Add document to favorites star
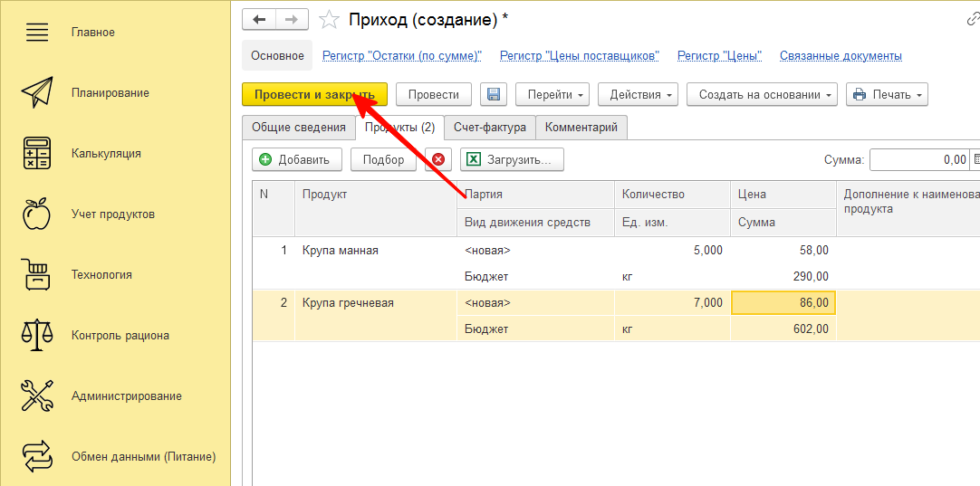The width and height of the screenshot is (980, 486). tap(331, 20)
